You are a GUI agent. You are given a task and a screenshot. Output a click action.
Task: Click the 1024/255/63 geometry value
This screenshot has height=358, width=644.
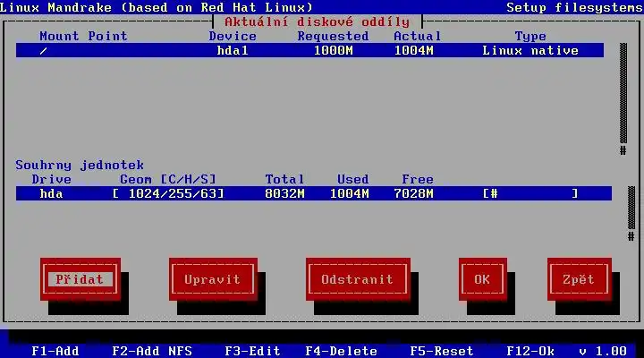tap(168, 193)
